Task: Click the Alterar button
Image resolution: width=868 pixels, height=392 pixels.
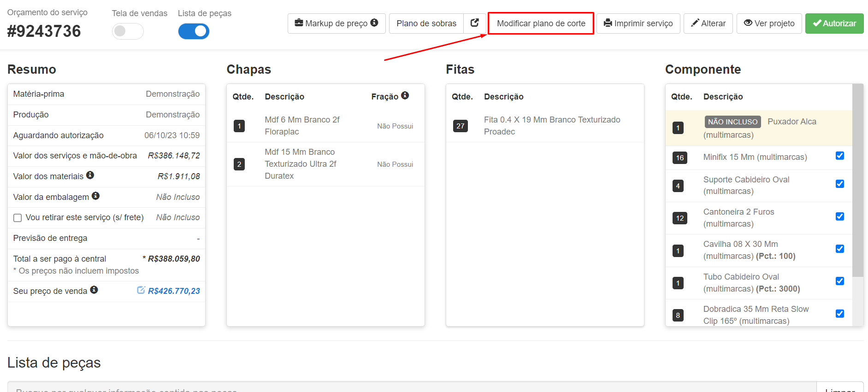Action: click(x=708, y=23)
